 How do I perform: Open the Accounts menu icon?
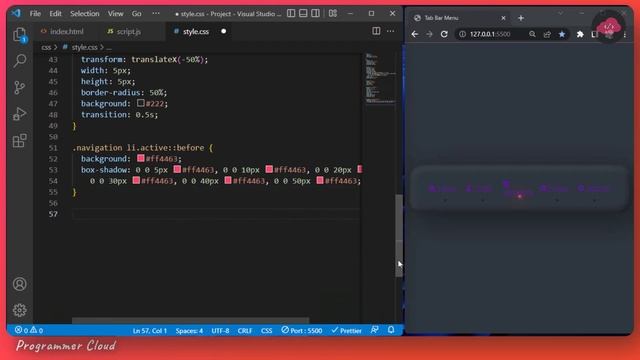[x=20, y=284]
